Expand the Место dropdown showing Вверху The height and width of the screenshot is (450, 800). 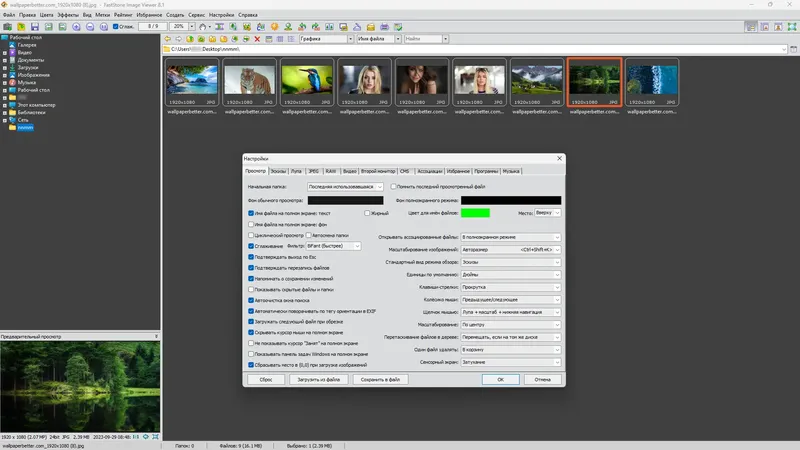(x=547, y=213)
